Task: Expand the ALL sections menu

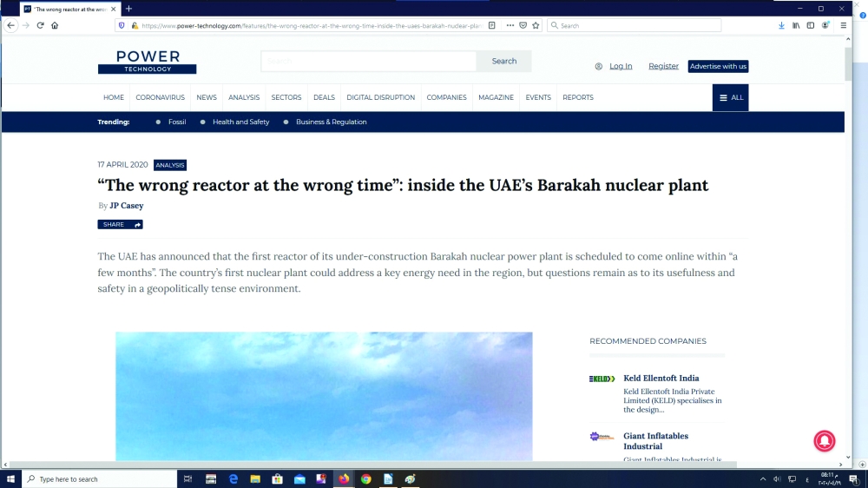Action: 731,97
